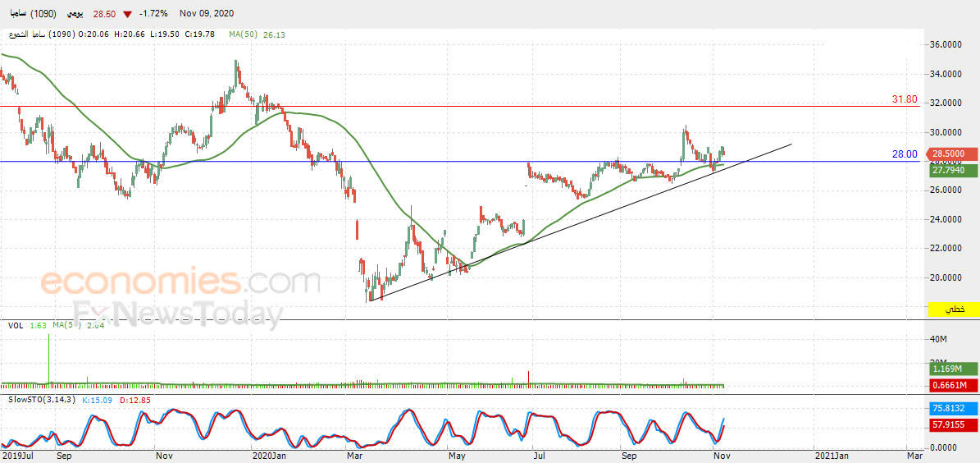Select the VOL indicator label
The width and height of the screenshot is (980, 463).
16,325
